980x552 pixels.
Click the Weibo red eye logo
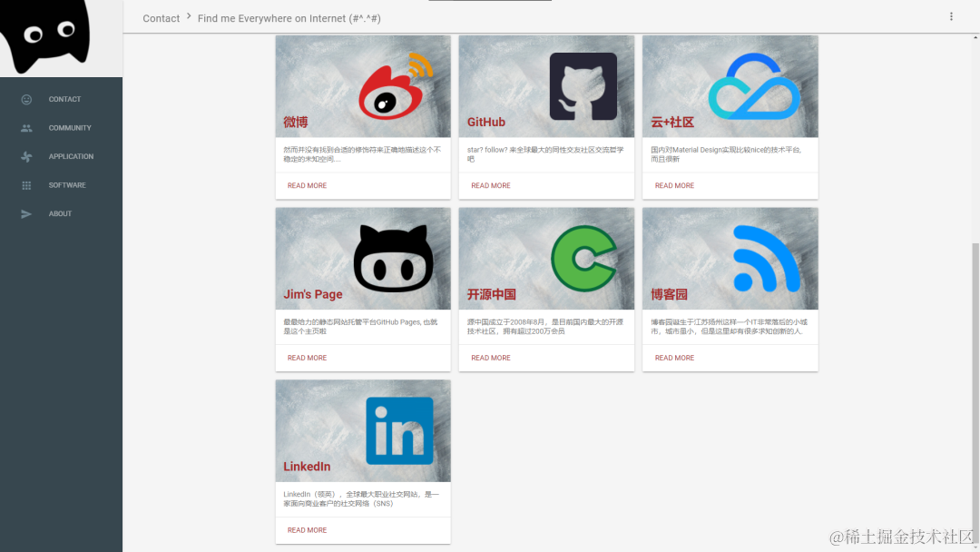[396, 86]
